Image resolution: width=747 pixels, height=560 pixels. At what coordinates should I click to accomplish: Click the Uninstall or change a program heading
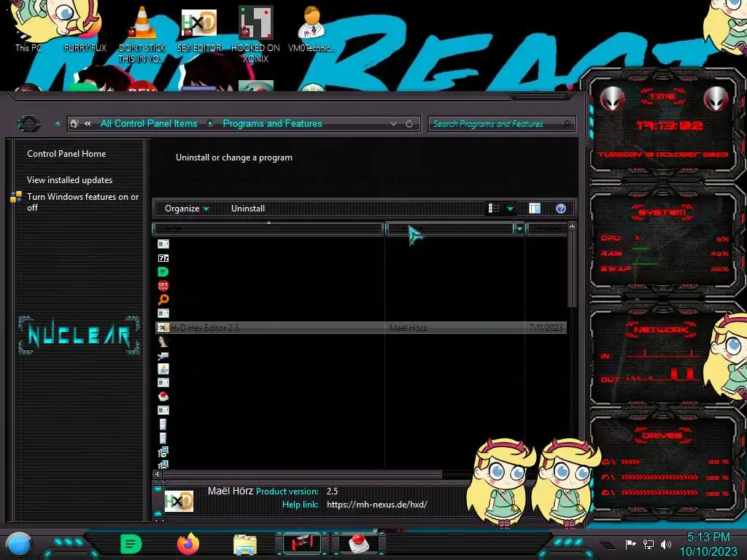click(234, 157)
